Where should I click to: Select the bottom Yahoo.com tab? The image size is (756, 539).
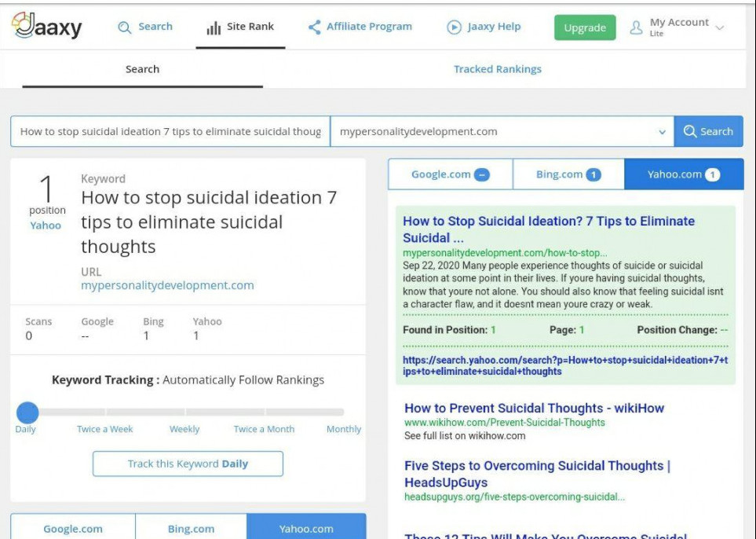(306, 527)
